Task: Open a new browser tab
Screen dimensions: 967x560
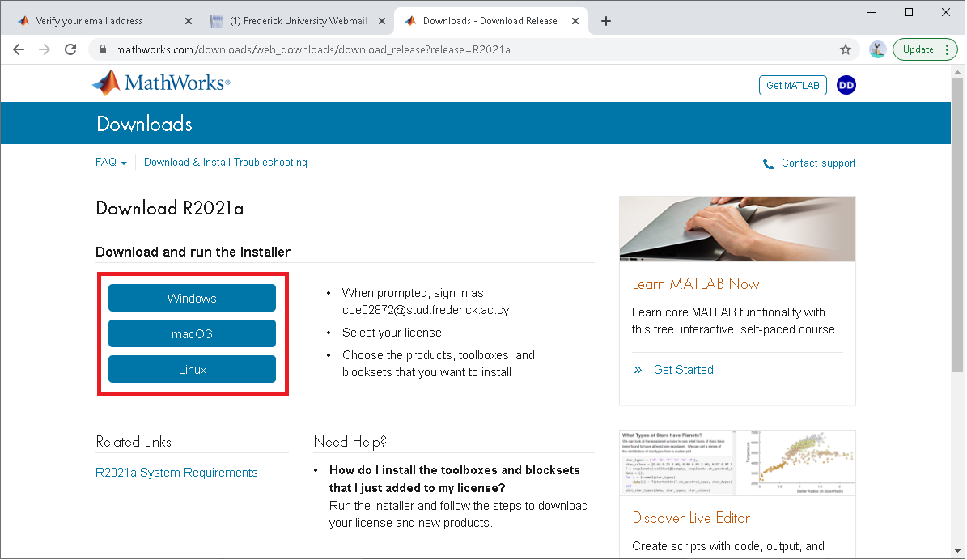Action: pyautogui.click(x=606, y=21)
